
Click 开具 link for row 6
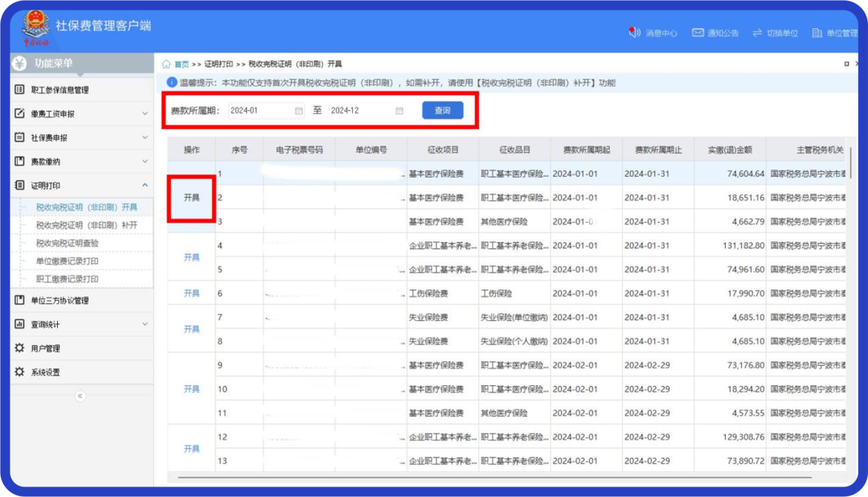[191, 294]
